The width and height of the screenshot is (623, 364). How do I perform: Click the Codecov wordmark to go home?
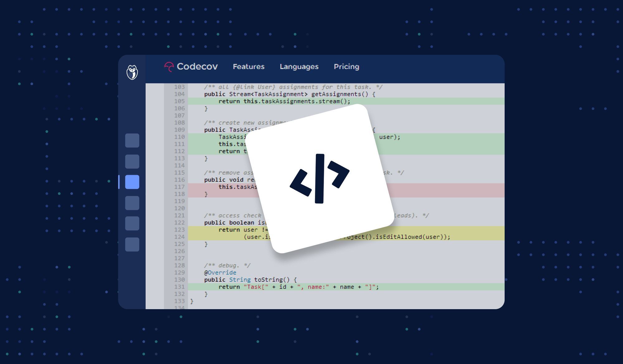(x=198, y=66)
